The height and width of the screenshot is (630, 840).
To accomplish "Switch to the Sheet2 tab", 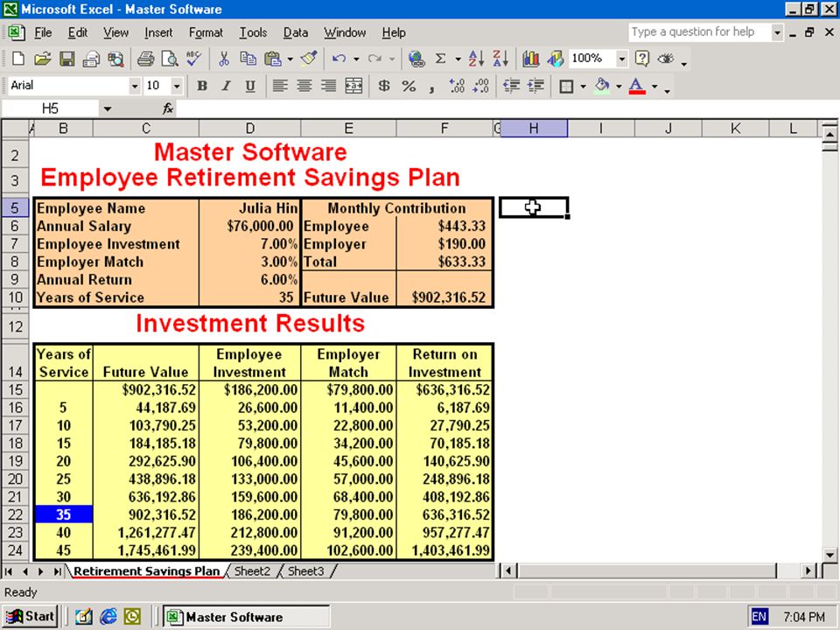I will click(x=252, y=571).
